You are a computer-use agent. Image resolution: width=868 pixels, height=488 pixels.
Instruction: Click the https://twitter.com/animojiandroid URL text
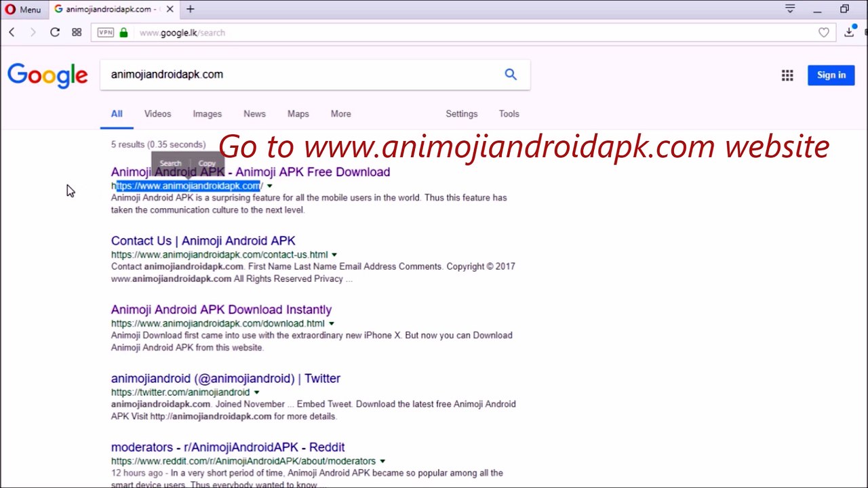pos(180,392)
